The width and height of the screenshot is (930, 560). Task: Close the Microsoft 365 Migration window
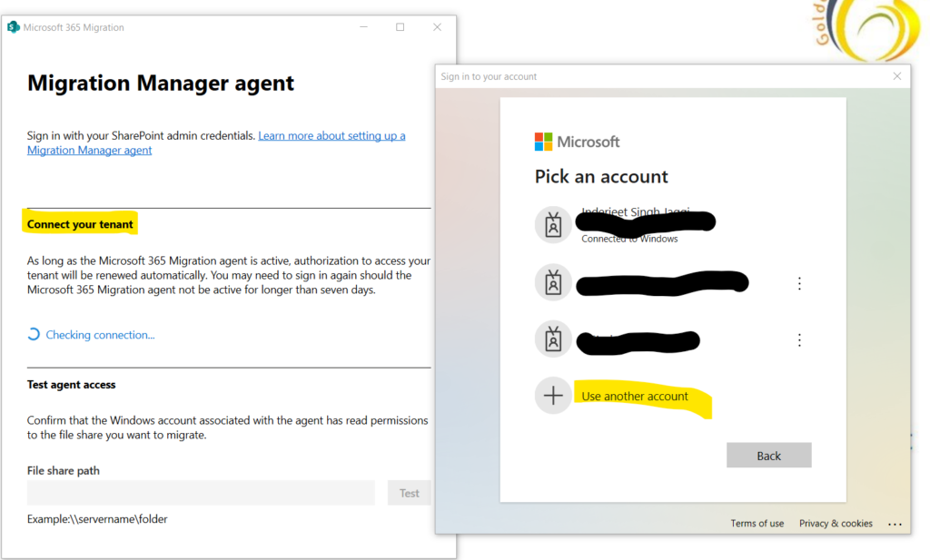(437, 27)
